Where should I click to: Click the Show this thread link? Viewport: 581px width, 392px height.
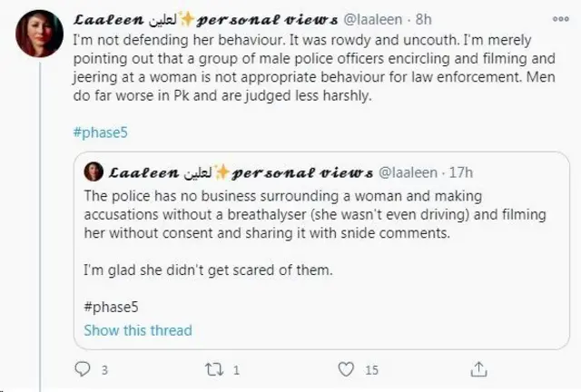pos(138,330)
